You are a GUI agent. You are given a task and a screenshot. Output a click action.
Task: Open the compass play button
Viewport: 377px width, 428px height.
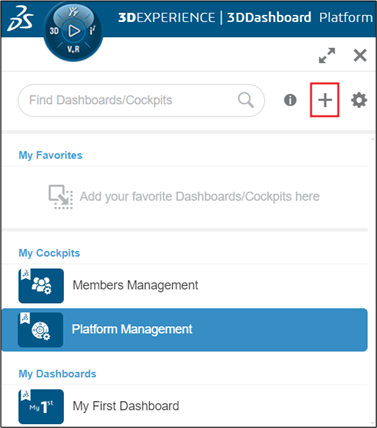74,31
